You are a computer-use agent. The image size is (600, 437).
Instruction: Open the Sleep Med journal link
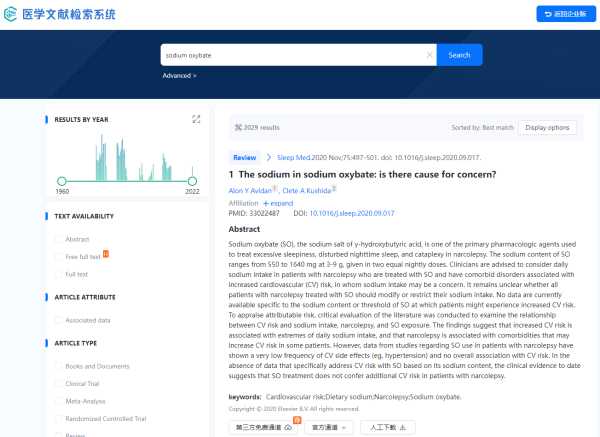pyautogui.click(x=293, y=158)
